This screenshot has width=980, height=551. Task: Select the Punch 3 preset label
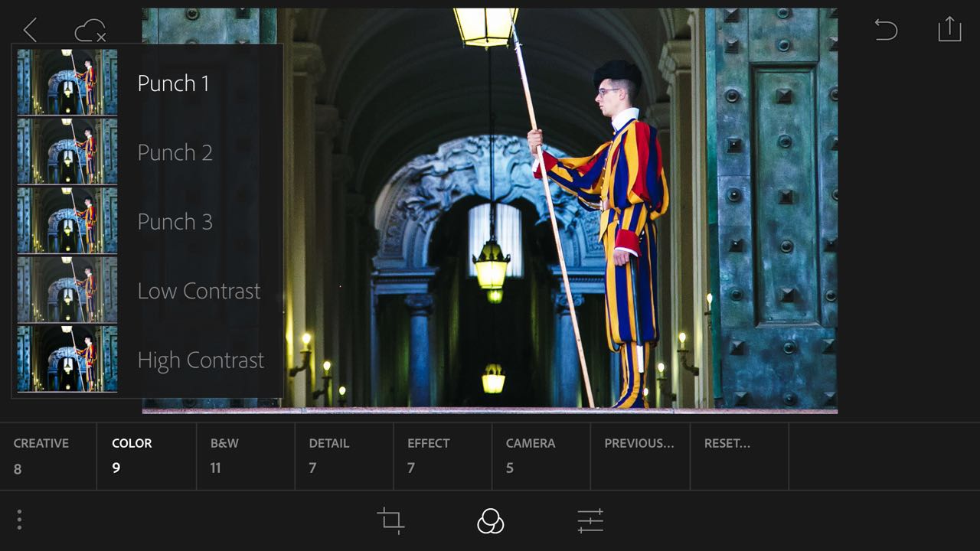click(x=175, y=222)
